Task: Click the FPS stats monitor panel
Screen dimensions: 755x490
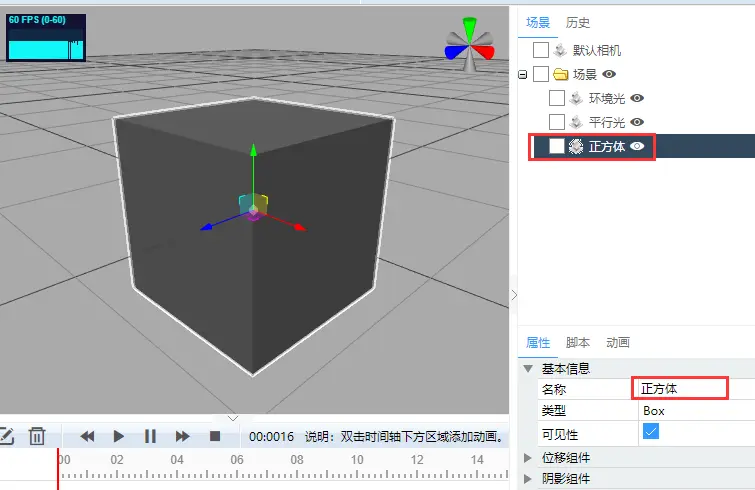Action: [46, 38]
